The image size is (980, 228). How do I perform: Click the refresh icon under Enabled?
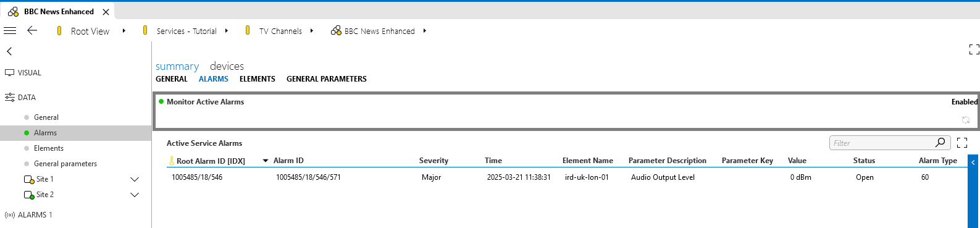(966, 120)
